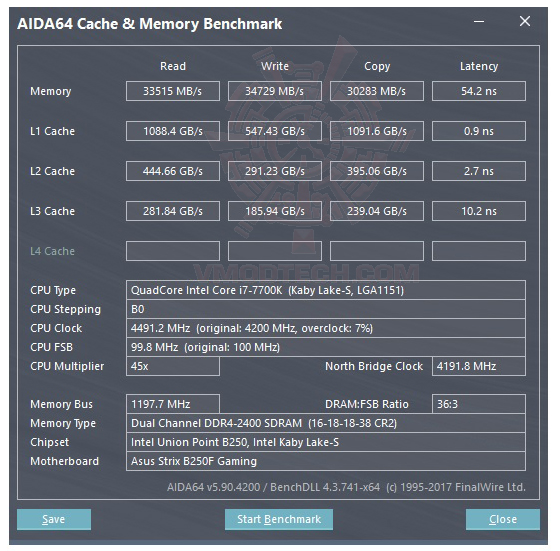Click the CPU Multiplier label

pos(67,366)
